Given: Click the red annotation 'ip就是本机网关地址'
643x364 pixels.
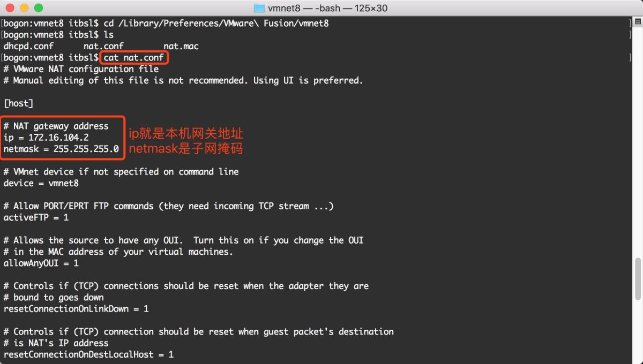Looking at the screenshot, I should (x=186, y=134).
